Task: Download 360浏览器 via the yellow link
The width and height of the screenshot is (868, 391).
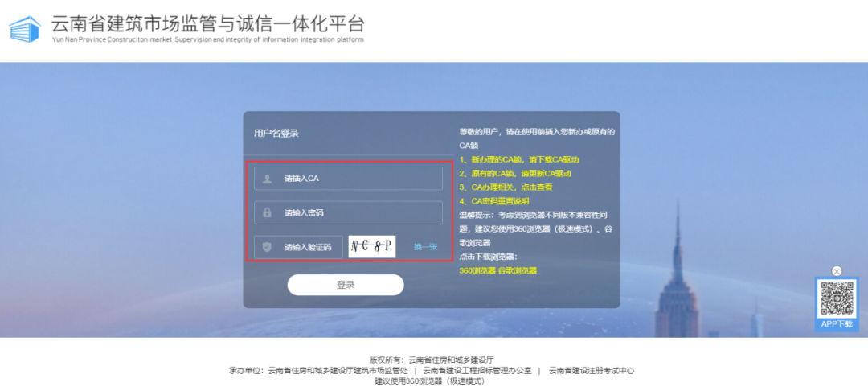Action: 477,270
